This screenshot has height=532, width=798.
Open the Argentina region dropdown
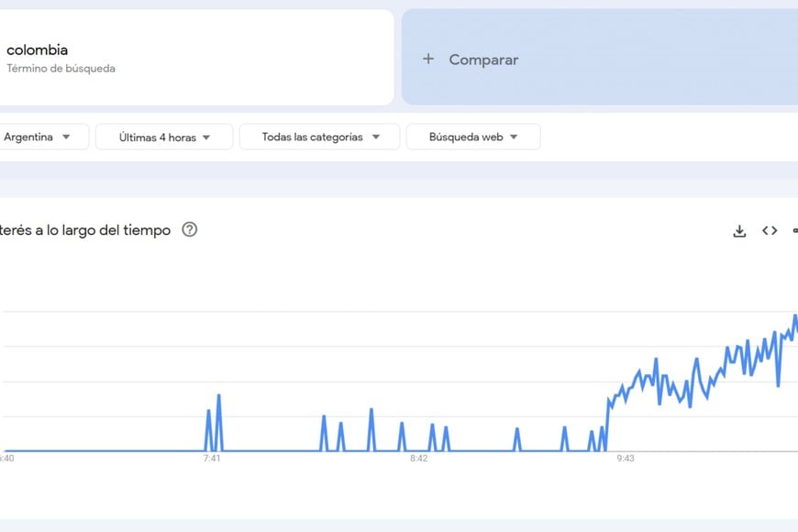coord(43,137)
